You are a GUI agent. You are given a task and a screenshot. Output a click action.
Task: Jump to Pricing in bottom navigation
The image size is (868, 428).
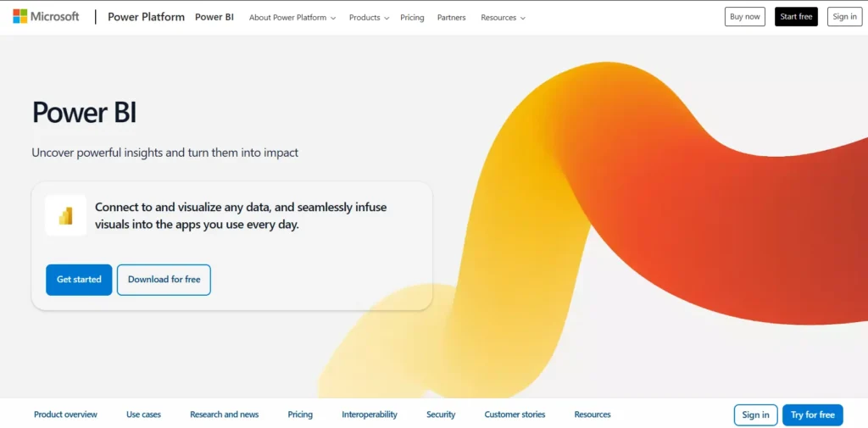300,414
